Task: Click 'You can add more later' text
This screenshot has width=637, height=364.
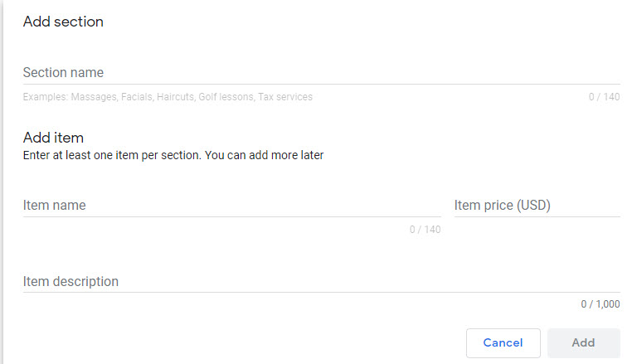Action: 264,155
